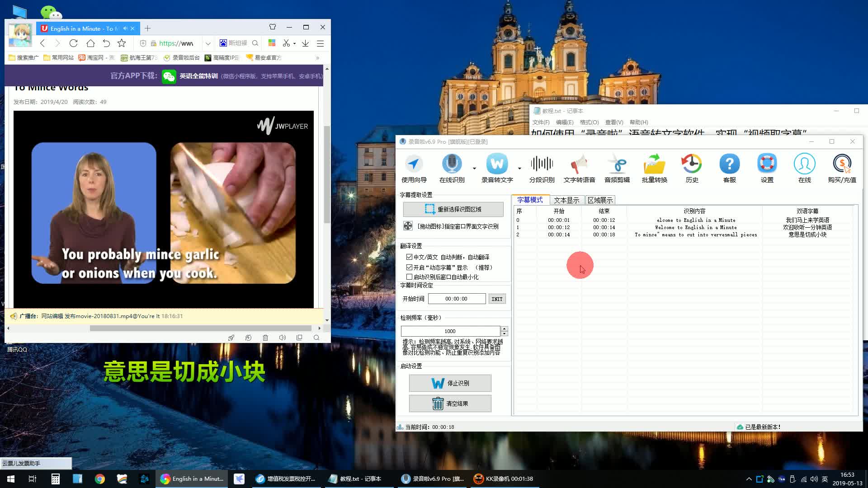The height and width of the screenshot is (488, 868).
Task: Expand dropdown arrow beside 录音转文字
Action: click(519, 169)
